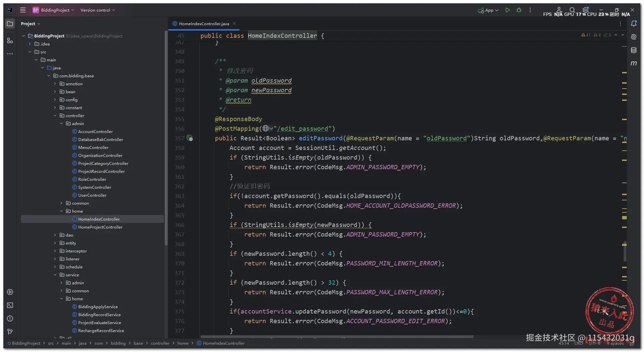Screen dimensions: 644x352
Task: Go to previous highlighted problem arrow
Action: click(616, 35)
